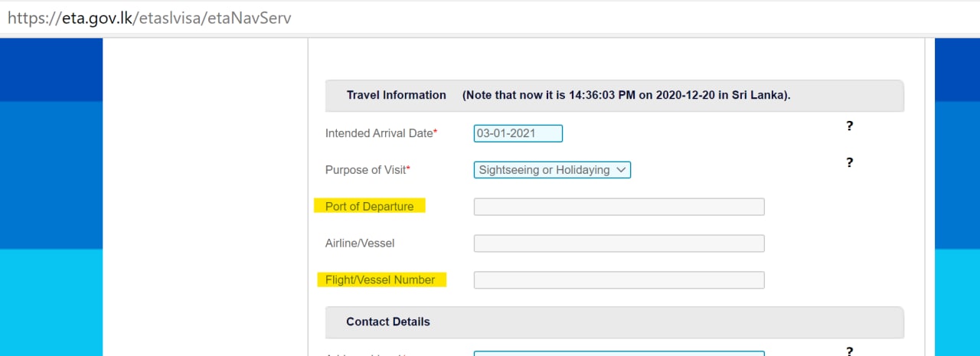
Task: Click the highlighted Flight/Vessel Number label
Action: pos(381,280)
